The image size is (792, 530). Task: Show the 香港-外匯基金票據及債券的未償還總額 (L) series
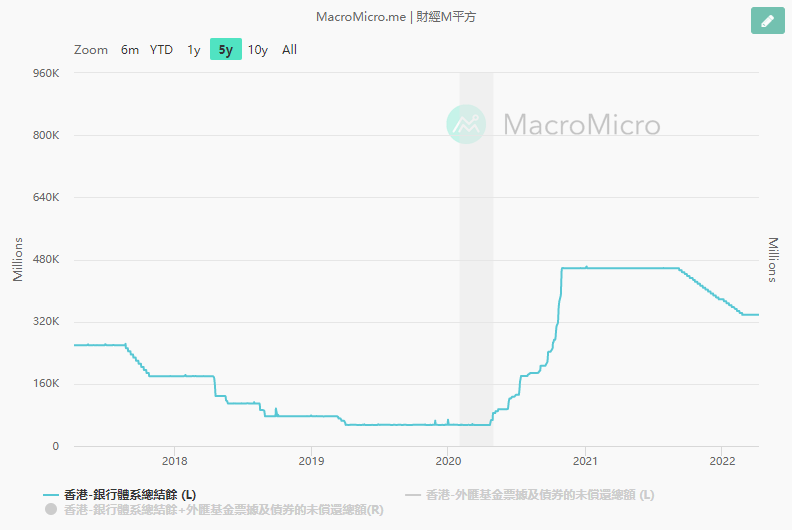click(x=530, y=495)
